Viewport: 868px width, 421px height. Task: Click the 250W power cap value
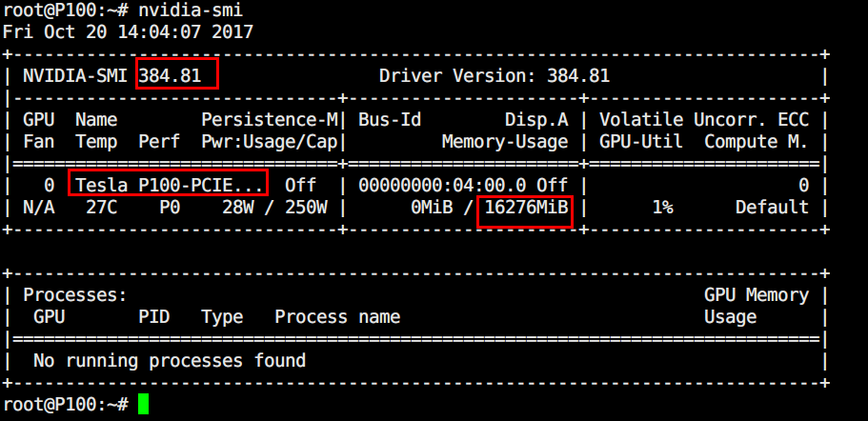[x=306, y=208]
